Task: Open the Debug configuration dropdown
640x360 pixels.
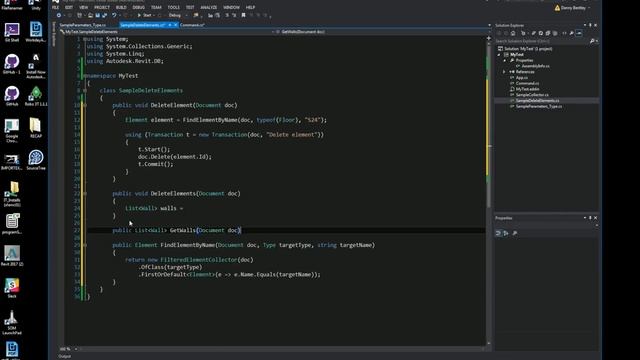Action: click(178, 16)
